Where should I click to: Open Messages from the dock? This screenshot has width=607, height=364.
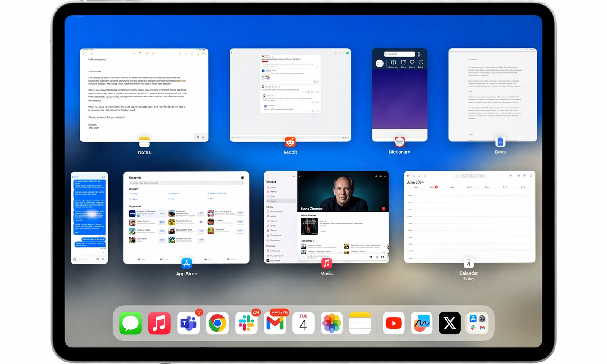pyautogui.click(x=130, y=323)
